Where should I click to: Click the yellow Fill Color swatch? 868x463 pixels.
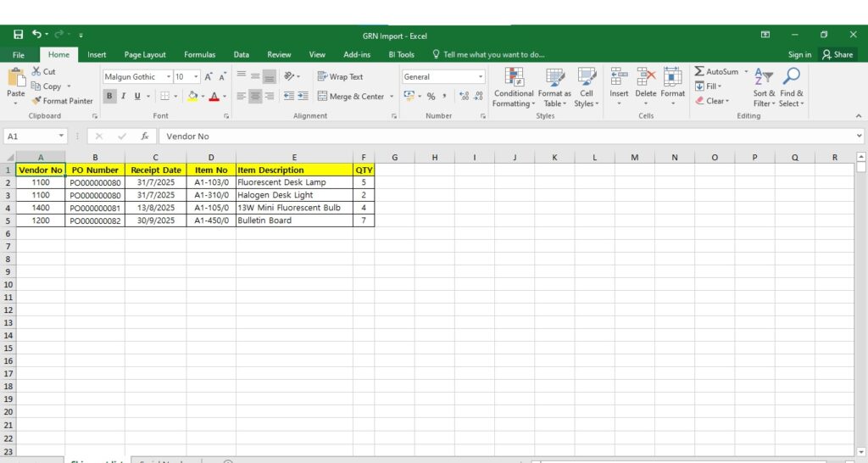pos(192,97)
